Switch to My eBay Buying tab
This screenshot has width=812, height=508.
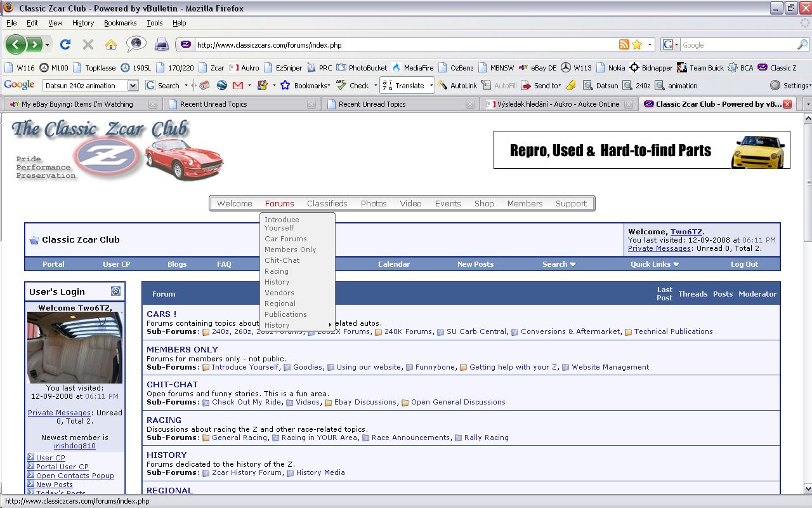[81, 104]
